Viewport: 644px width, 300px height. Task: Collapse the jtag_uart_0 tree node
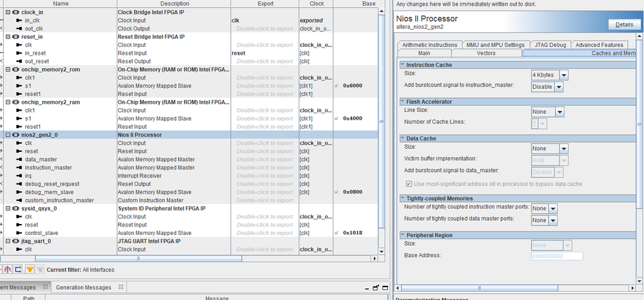tap(8, 241)
